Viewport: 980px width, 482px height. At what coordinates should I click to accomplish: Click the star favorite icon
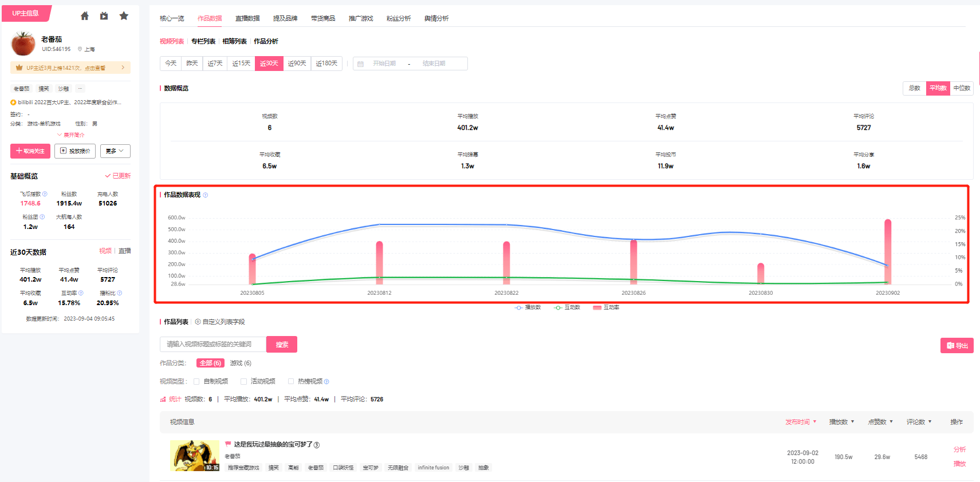124,16
